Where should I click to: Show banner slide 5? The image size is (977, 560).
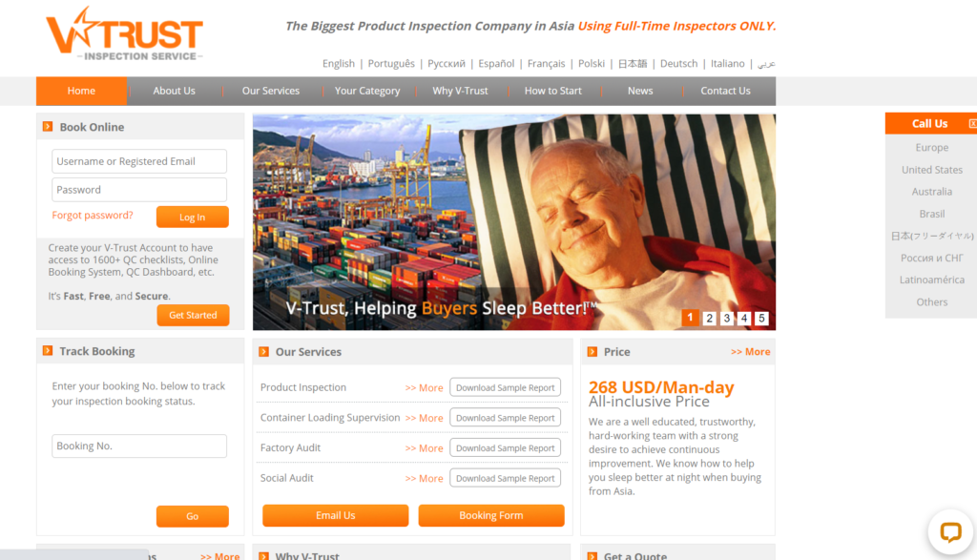click(x=761, y=319)
